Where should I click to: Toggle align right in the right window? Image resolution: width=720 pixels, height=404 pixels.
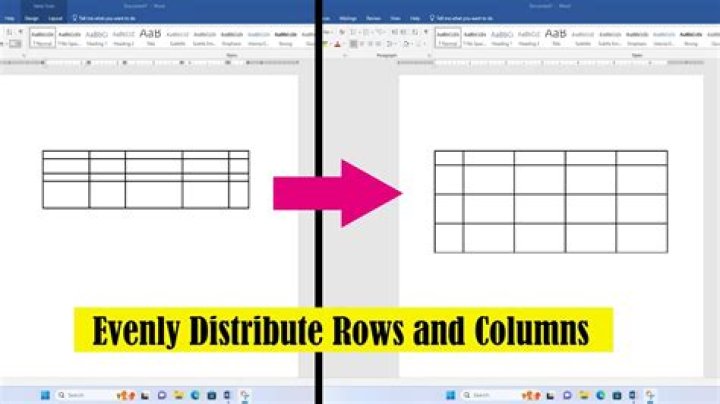point(370,44)
